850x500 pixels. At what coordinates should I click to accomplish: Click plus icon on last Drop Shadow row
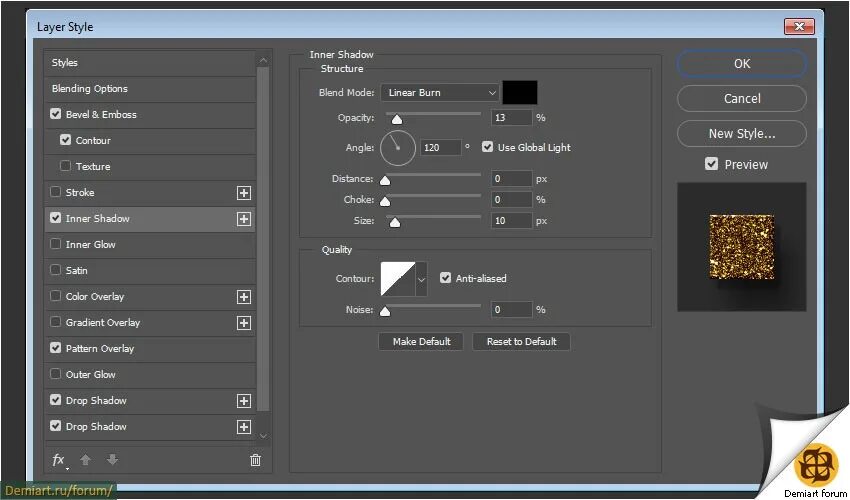coord(244,427)
